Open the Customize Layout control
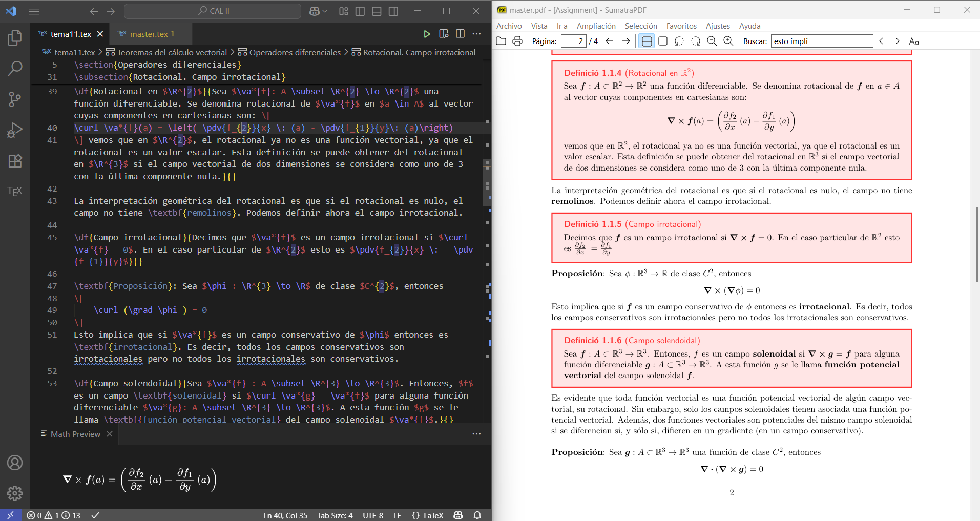The height and width of the screenshot is (521, 980). [344, 11]
